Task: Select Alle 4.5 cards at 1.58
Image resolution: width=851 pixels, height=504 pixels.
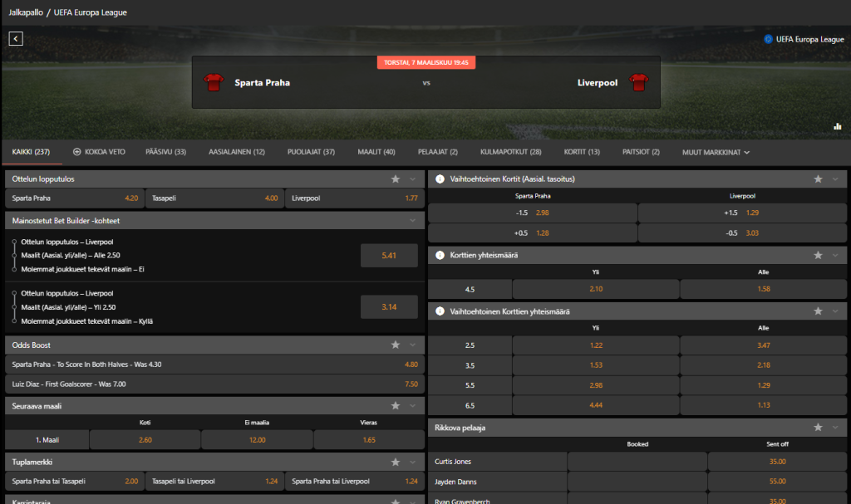Action: point(764,289)
